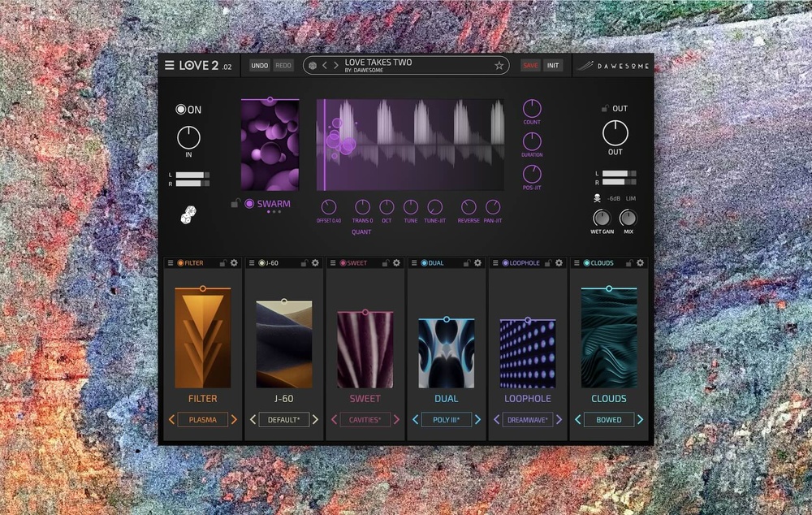This screenshot has width=812, height=515.
Task: Click the lock icon beside OUT
Action: (x=604, y=109)
